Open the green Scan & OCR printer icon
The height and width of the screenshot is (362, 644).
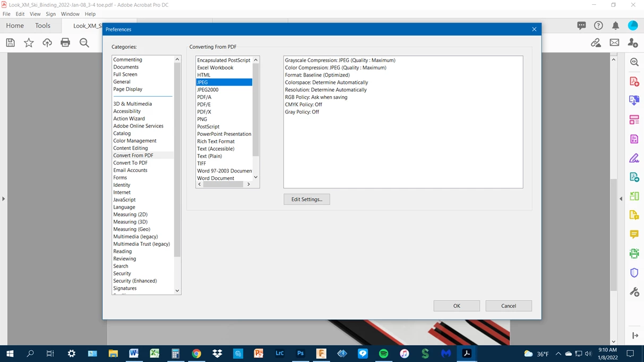click(x=634, y=253)
